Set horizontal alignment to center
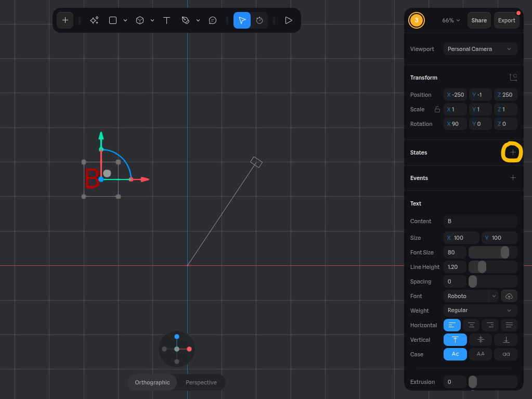 (x=471, y=325)
